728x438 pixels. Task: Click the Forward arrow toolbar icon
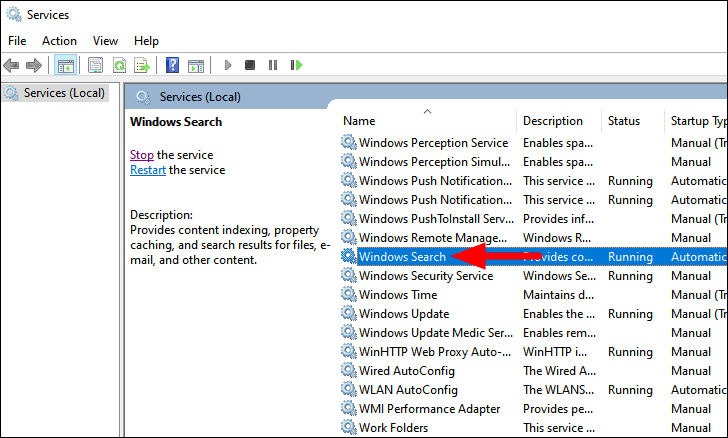point(34,65)
